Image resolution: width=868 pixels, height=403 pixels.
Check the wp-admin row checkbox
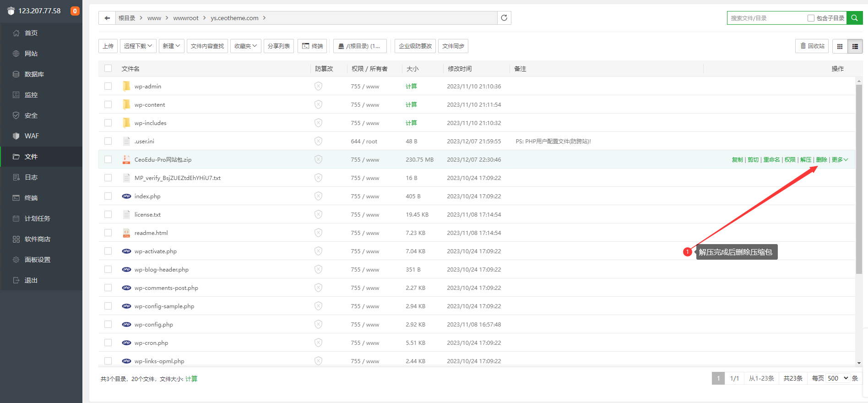[108, 86]
